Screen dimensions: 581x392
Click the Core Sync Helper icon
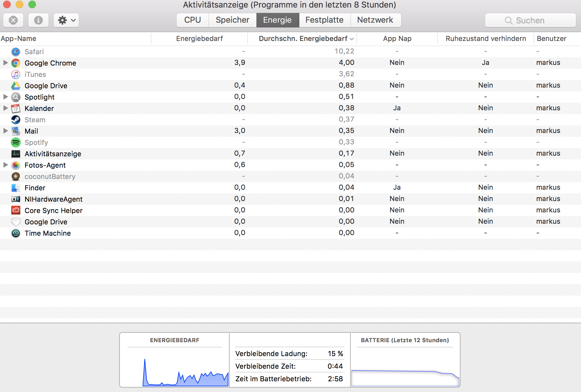[x=16, y=210]
